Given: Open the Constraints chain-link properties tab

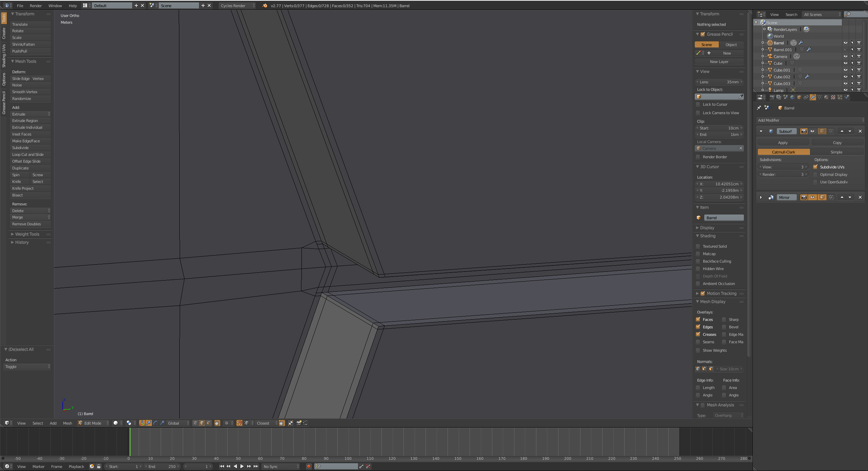Looking at the screenshot, I should tap(806, 97).
